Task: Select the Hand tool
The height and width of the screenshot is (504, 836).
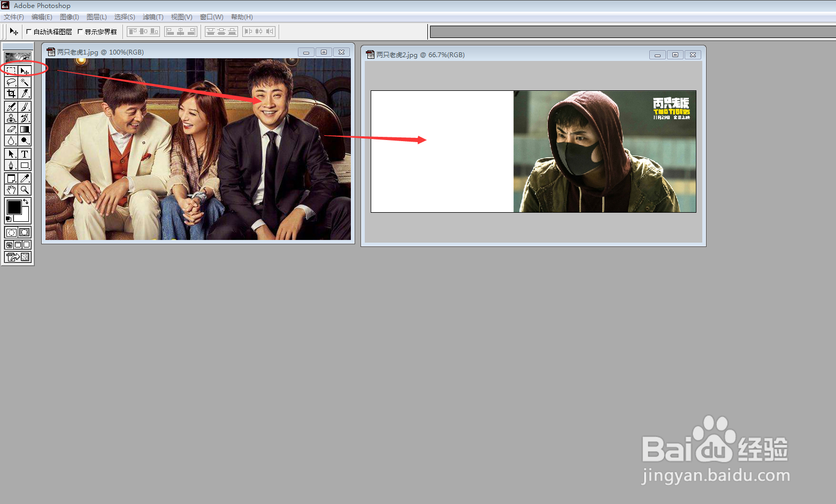Action: point(11,190)
